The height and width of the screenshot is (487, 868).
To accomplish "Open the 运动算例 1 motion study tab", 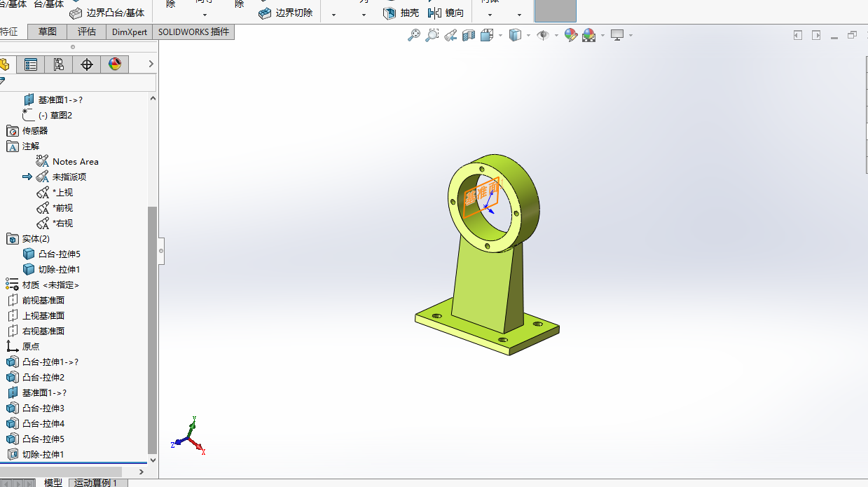I will [97, 482].
